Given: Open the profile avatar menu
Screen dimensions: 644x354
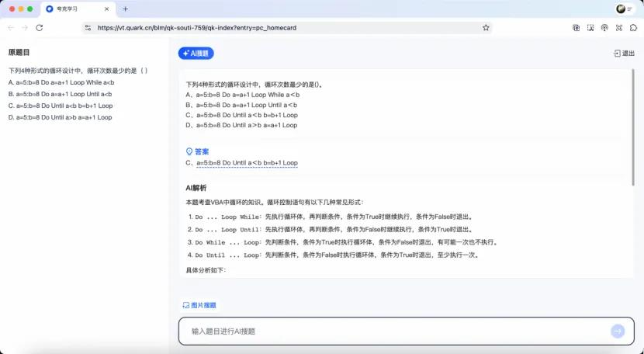Looking at the screenshot, I should [621, 9].
